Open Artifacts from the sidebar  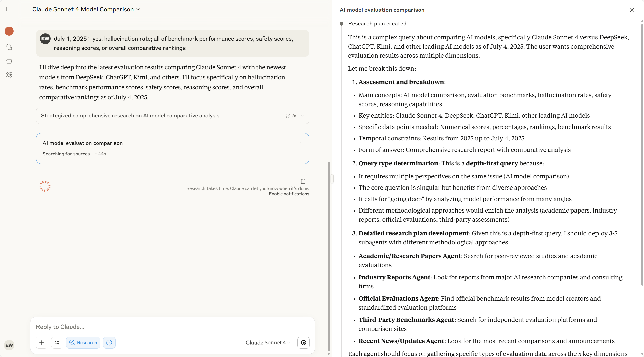point(9,75)
